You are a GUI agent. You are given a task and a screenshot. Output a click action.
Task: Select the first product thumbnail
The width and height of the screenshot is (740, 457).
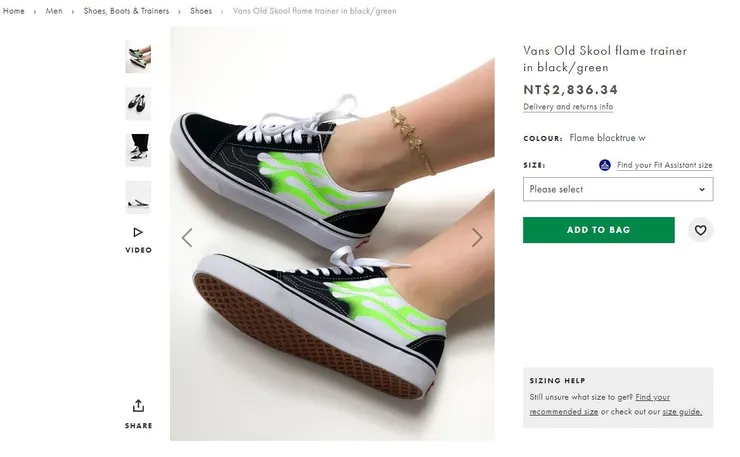point(138,57)
